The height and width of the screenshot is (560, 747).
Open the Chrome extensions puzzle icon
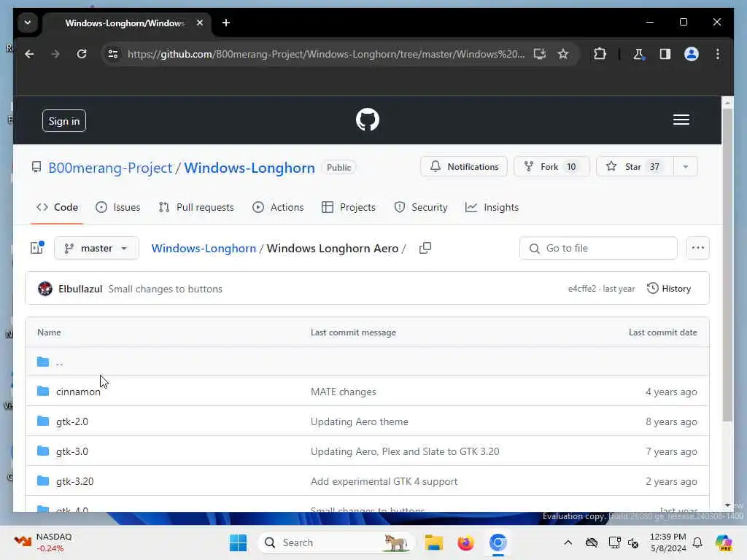coord(600,54)
